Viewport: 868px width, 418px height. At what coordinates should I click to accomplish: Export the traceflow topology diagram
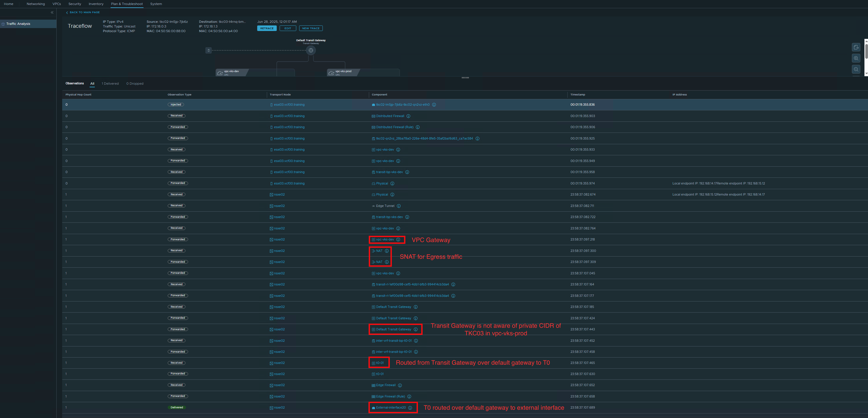[856, 47]
